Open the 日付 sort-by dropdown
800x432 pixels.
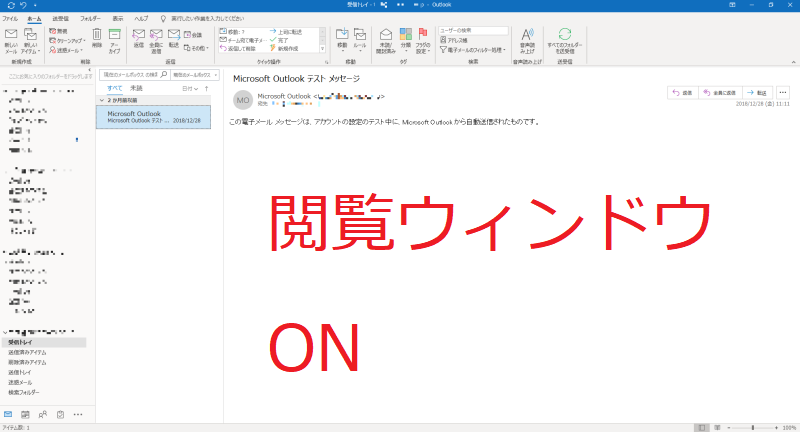pyautogui.click(x=190, y=89)
